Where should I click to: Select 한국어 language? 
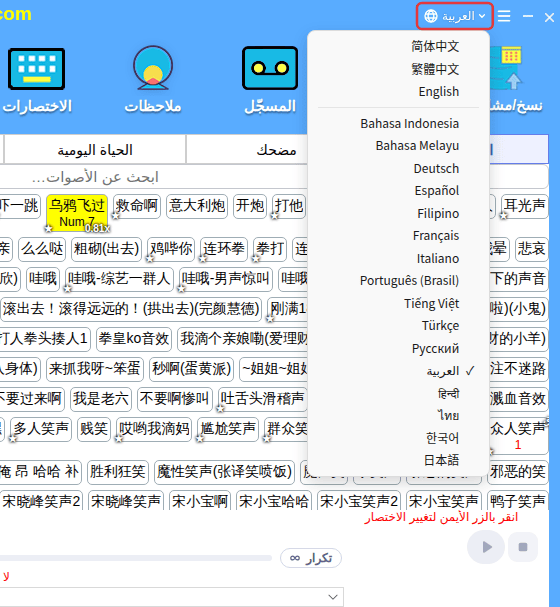click(x=442, y=438)
